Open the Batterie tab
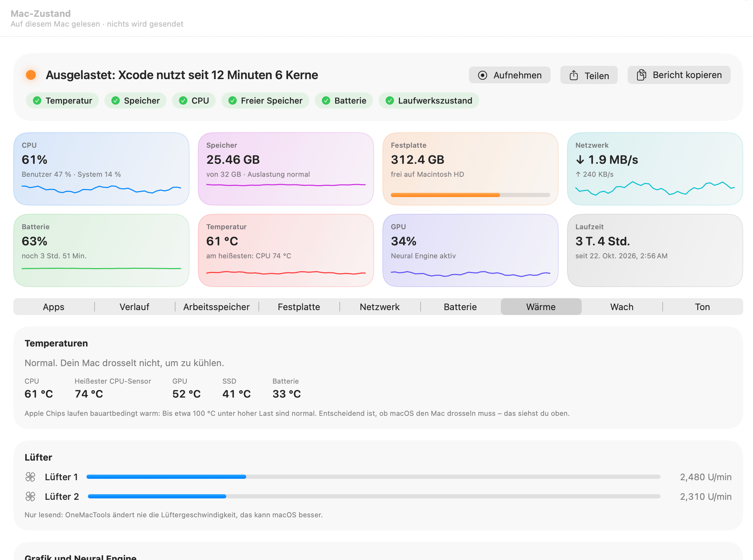Image resolution: width=753 pixels, height=560 pixels. 460,307
